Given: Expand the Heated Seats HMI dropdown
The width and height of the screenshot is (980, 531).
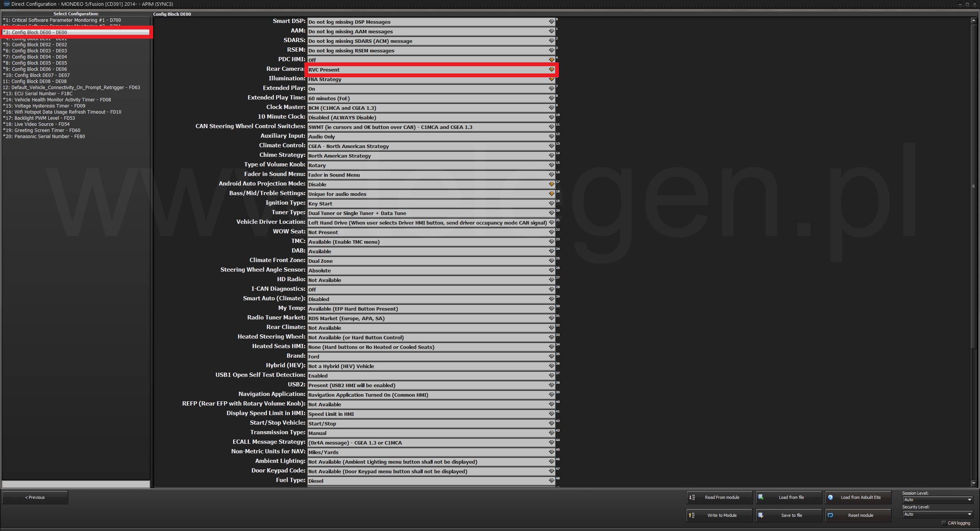Looking at the screenshot, I should [x=431, y=347].
